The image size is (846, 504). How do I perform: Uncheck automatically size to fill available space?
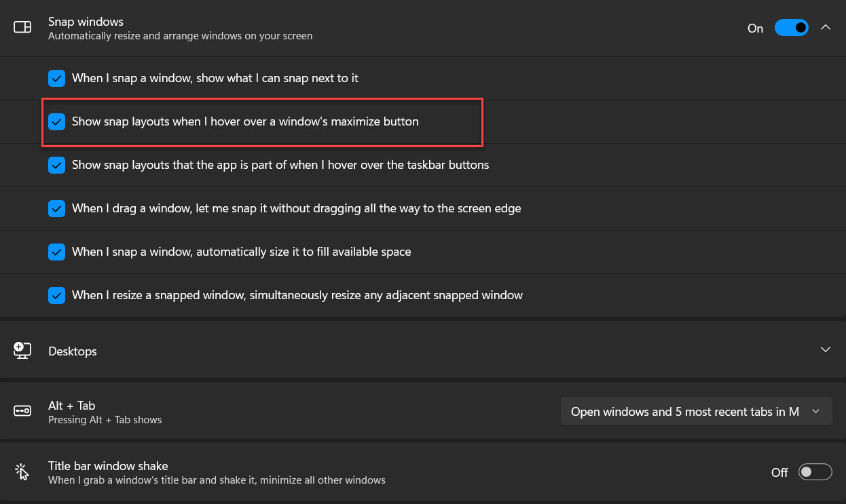click(56, 252)
